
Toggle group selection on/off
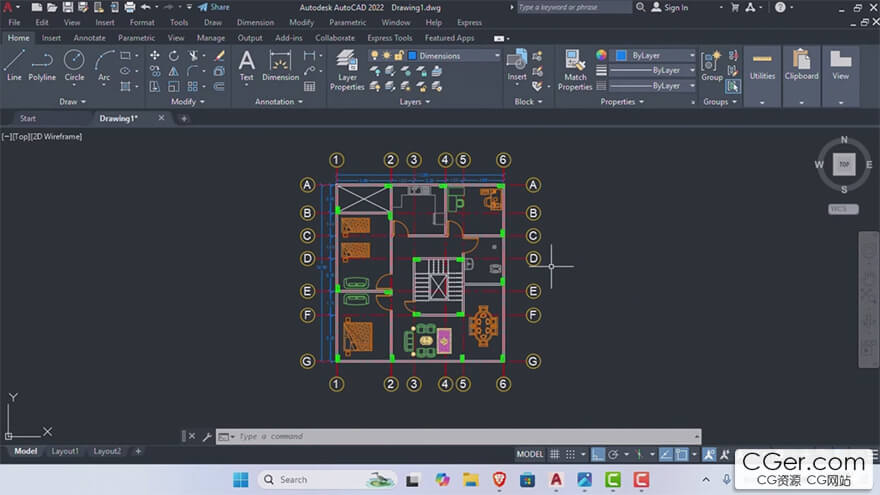click(x=732, y=86)
